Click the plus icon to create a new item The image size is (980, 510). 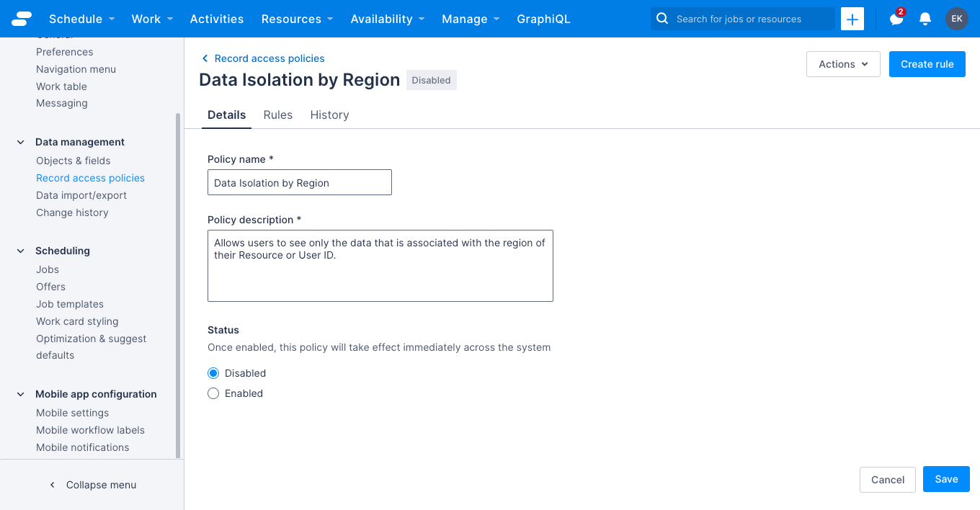click(852, 19)
